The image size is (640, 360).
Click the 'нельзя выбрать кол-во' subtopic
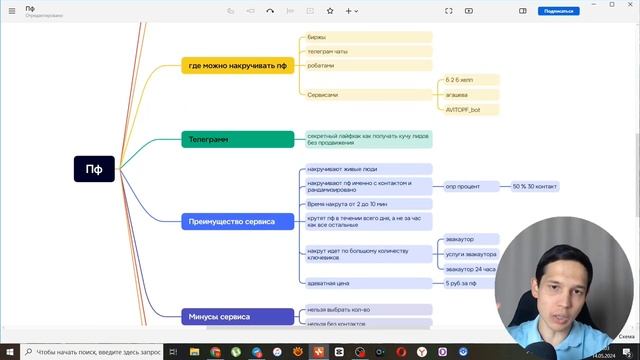pos(369,310)
